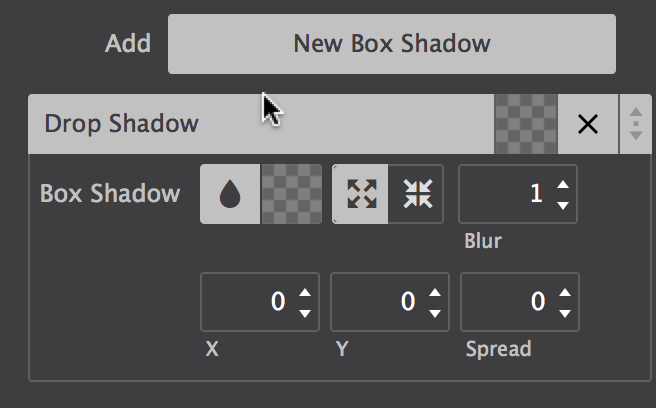
Task: Click the Y offset input field
Action: (x=377, y=301)
